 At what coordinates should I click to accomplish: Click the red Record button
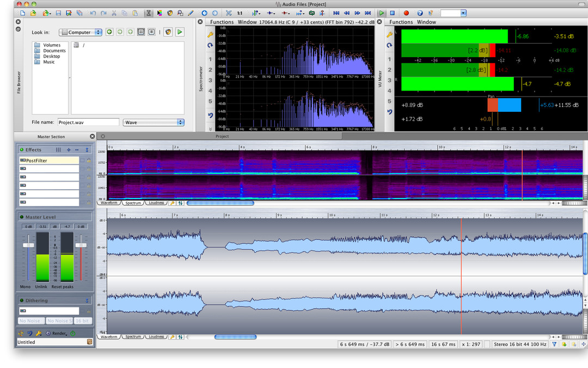coord(406,13)
